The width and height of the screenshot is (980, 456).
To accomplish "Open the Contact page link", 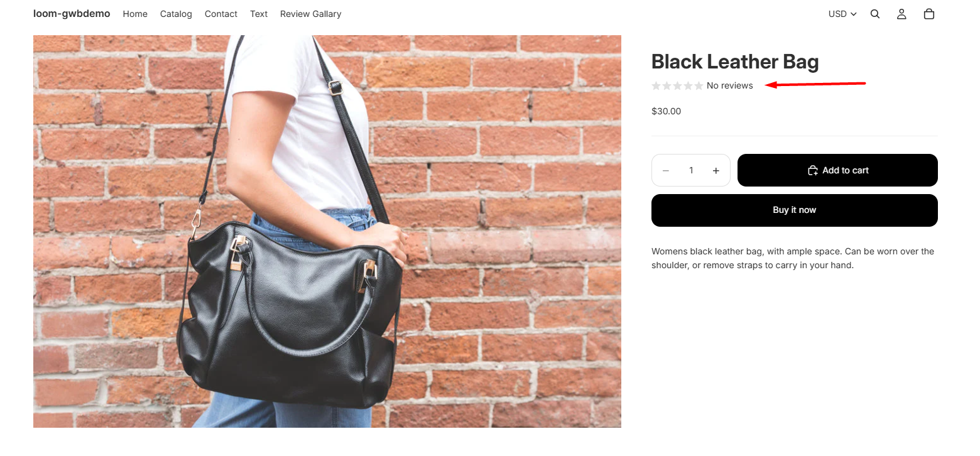I will [x=221, y=14].
